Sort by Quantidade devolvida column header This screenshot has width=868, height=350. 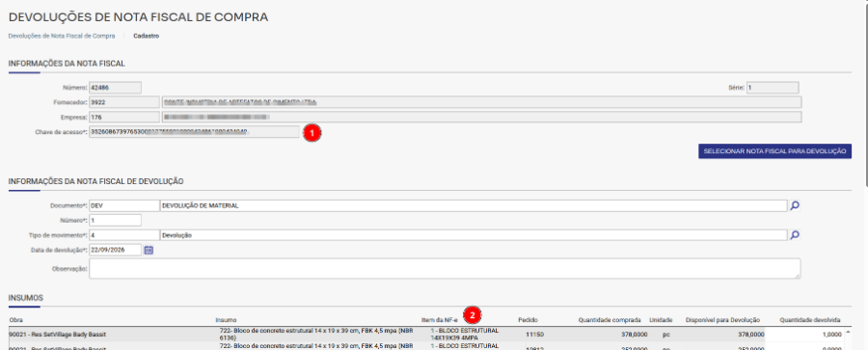point(810,319)
